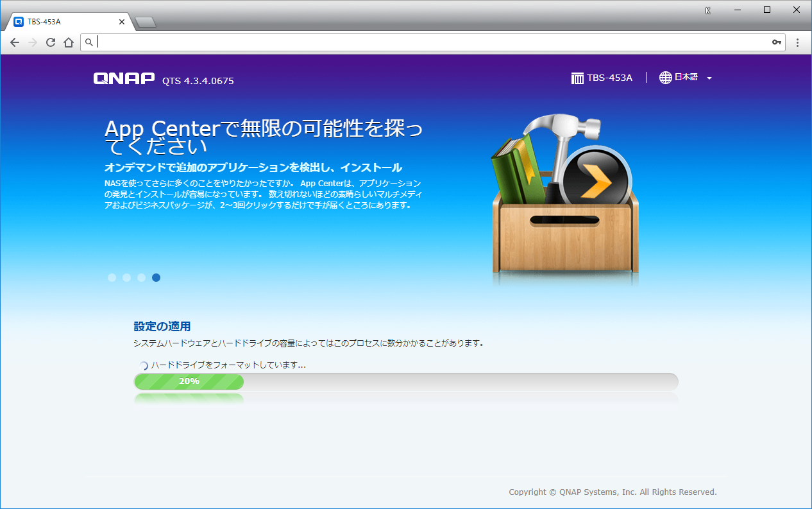Select the third carousel slide dot
The width and height of the screenshot is (812, 509).
point(142,278)
